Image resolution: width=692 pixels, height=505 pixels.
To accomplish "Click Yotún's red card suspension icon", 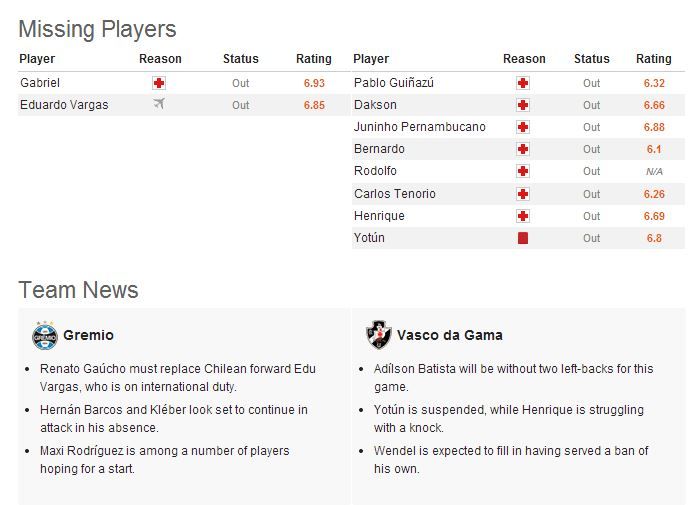I will tap(522, 238).
